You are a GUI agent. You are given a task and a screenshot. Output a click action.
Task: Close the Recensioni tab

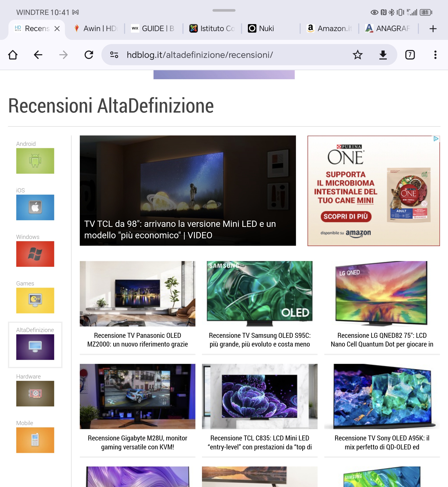tap(57, 29)
